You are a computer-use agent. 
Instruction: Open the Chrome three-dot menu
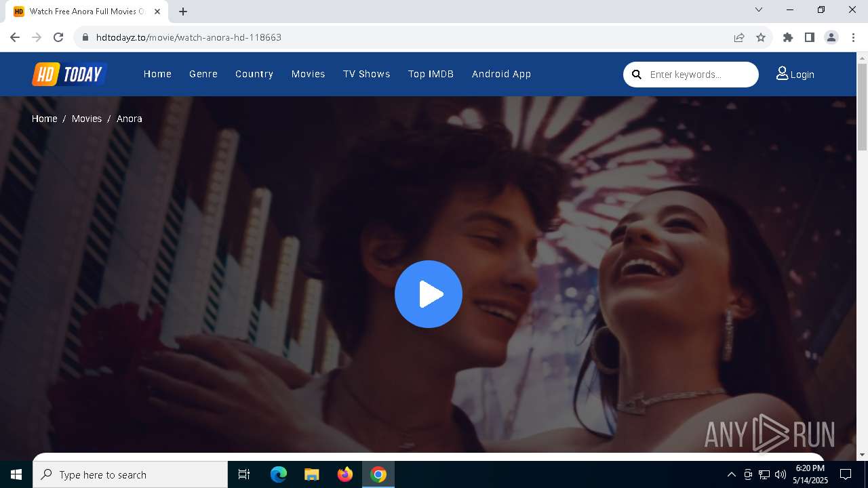[x=853, y=37]
